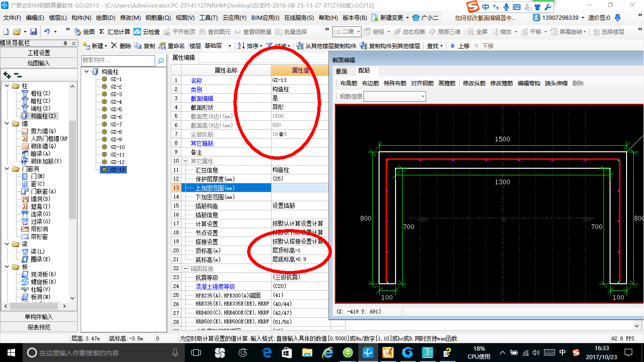Expand all nodes with double-plus icon

click(7, 74)
